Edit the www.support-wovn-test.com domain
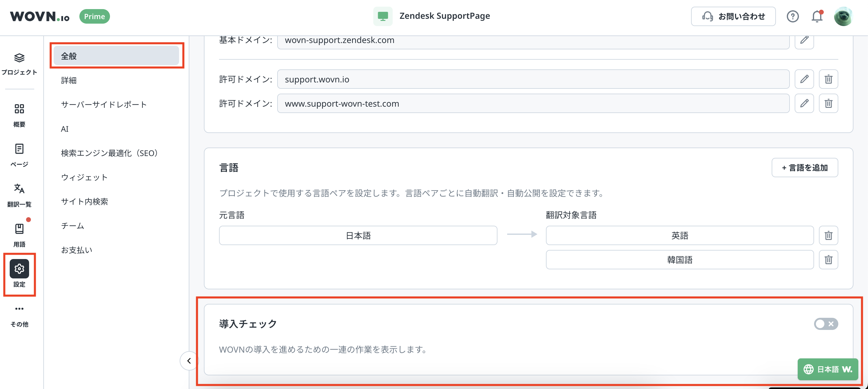Viewport: 868px width, 389px height. point(804,104)
